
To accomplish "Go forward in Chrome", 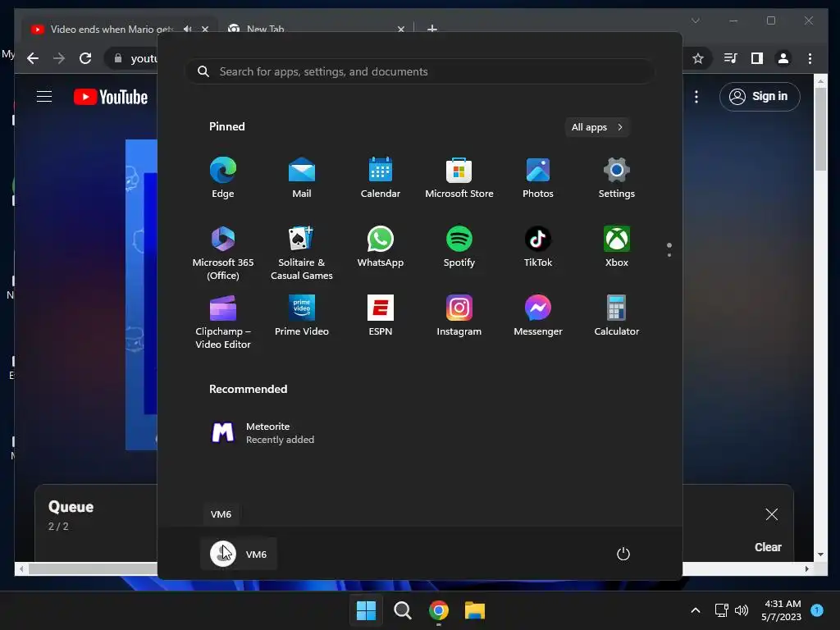I will click(x=59, y=58).
